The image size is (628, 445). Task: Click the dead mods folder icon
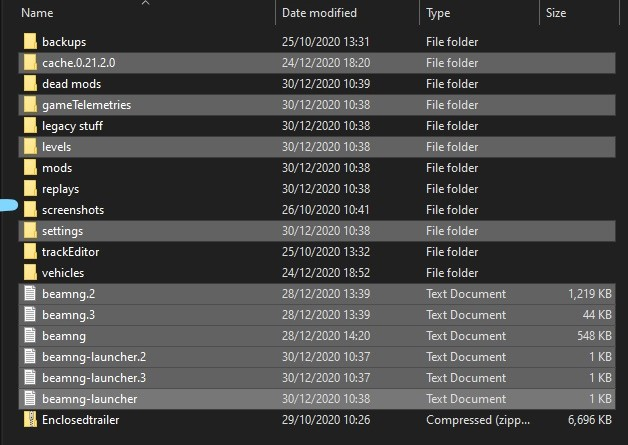30,84
